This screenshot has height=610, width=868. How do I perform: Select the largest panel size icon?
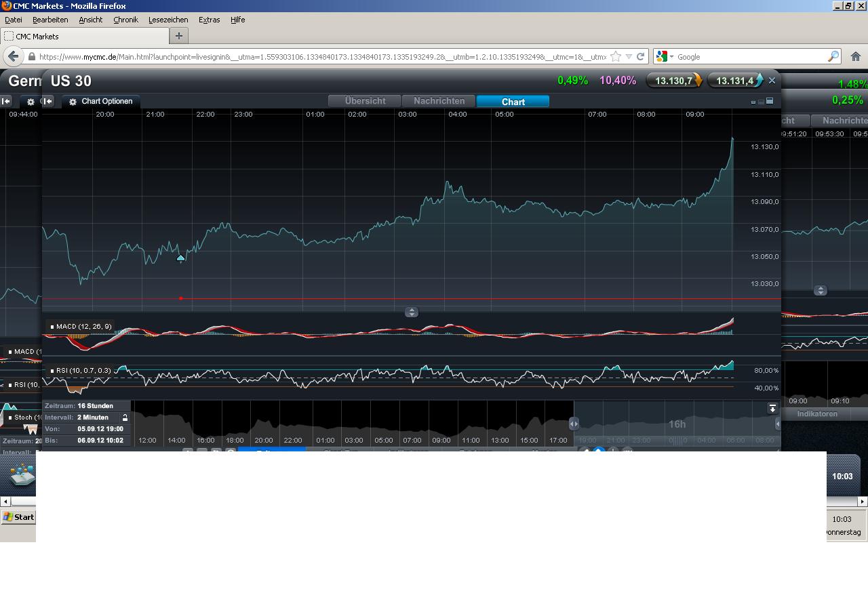[770, 101]
